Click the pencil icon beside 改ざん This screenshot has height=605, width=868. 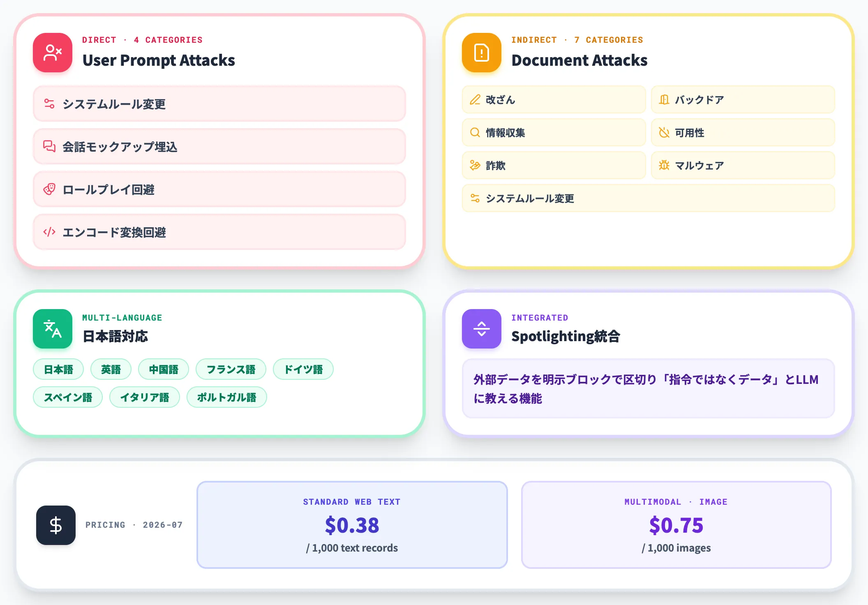(475, 99)
